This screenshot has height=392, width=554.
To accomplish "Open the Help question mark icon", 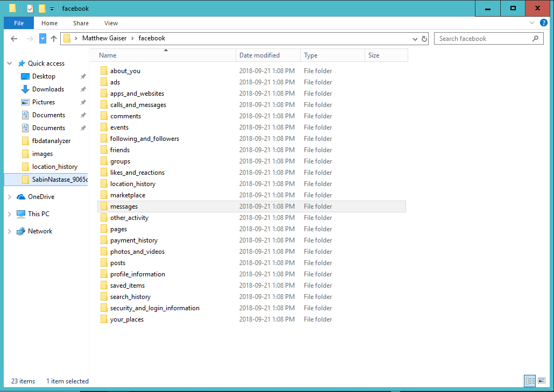I will click(544, 23).
